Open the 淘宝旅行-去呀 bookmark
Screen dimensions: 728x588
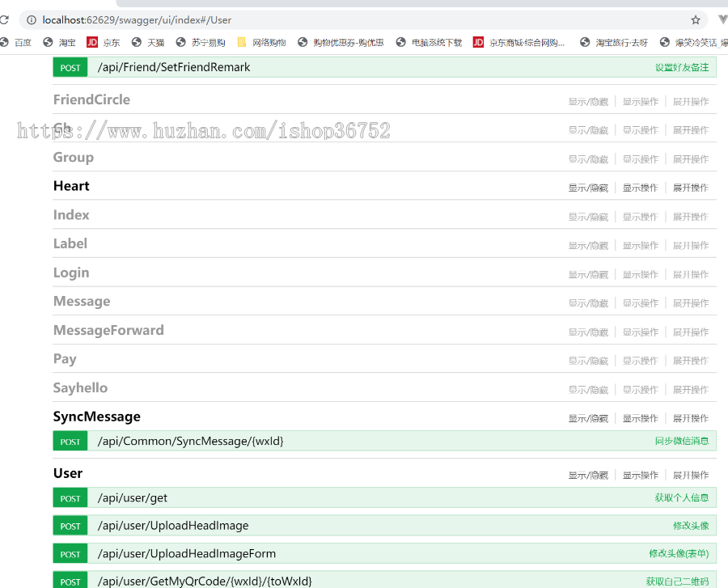614,43
